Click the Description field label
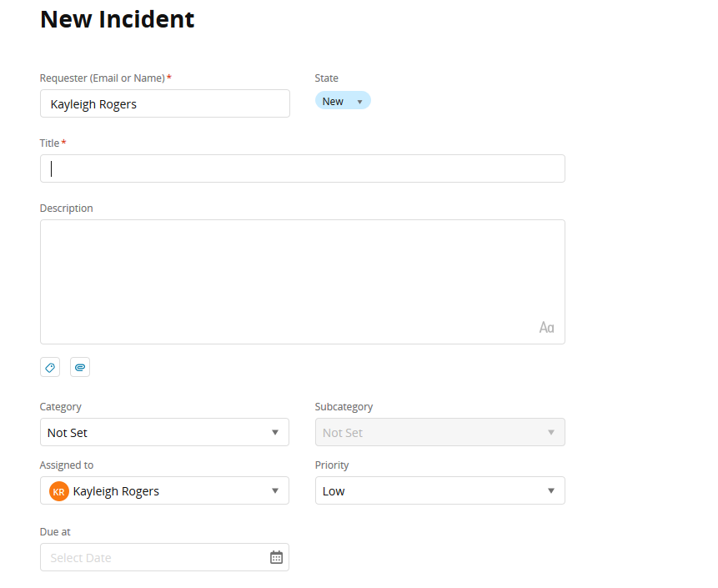 pos(67,209)
